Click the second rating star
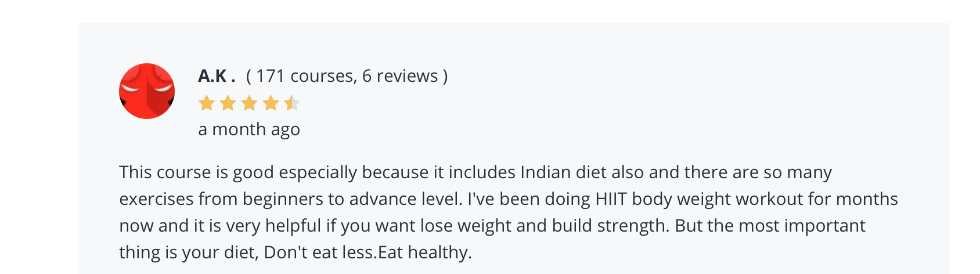980x274 pixels. point(228,103)
